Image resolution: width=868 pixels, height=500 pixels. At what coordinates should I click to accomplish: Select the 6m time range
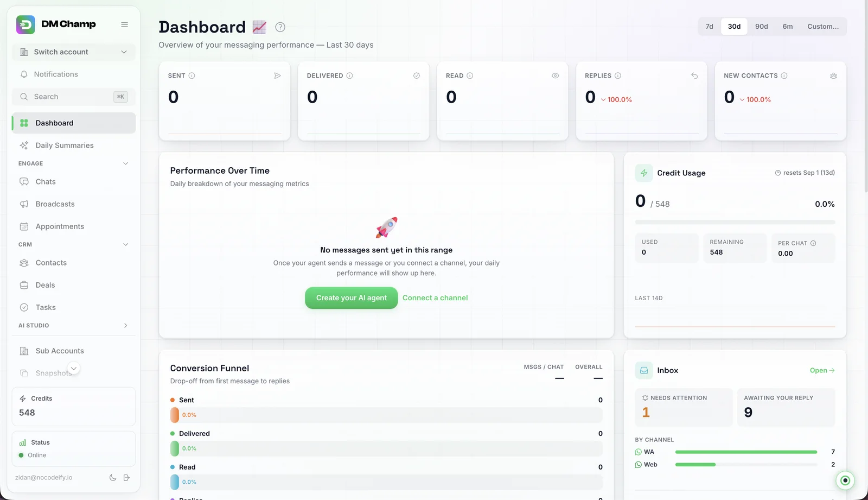point(788,27)
